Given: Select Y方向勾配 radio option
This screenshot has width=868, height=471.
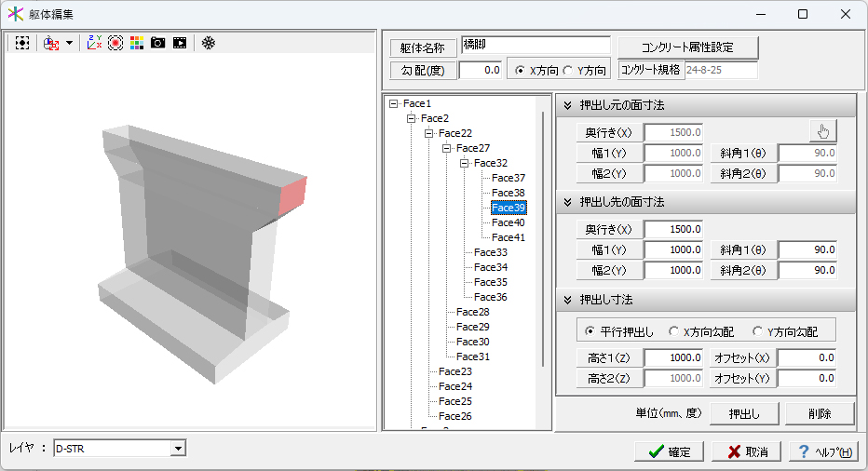Looking at the screenshot, I should tap(757, 331).
